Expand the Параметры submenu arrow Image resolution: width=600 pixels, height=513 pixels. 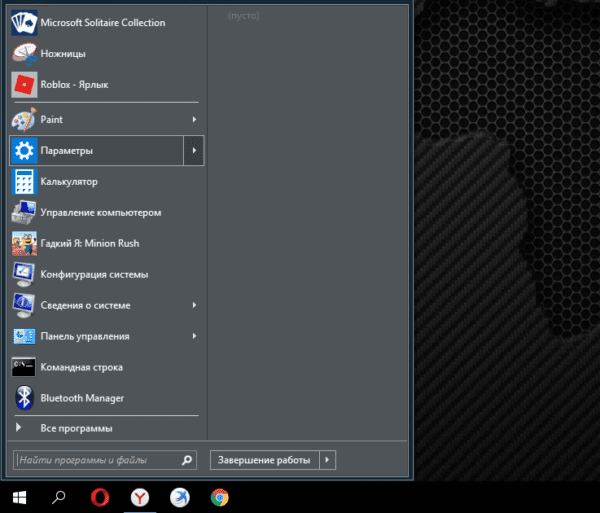point(194,150)
